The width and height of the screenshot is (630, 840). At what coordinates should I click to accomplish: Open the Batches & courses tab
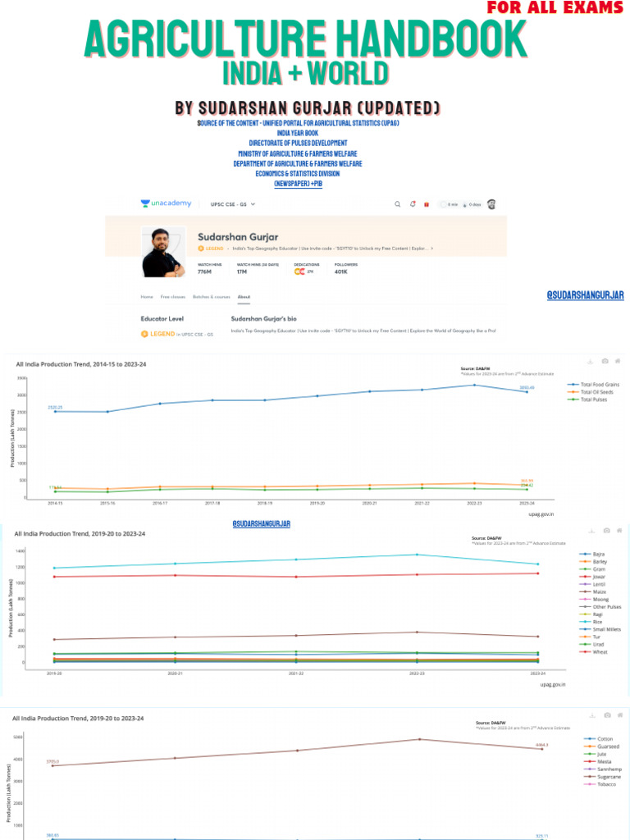click(x=211, y=297)
